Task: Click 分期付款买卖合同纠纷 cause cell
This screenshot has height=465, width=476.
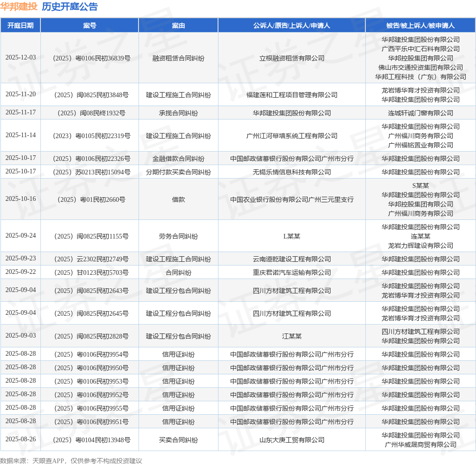Action: point(178,172)
